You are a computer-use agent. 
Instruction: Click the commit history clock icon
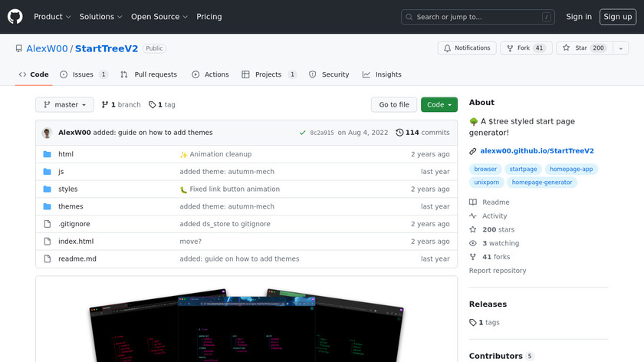399,133
